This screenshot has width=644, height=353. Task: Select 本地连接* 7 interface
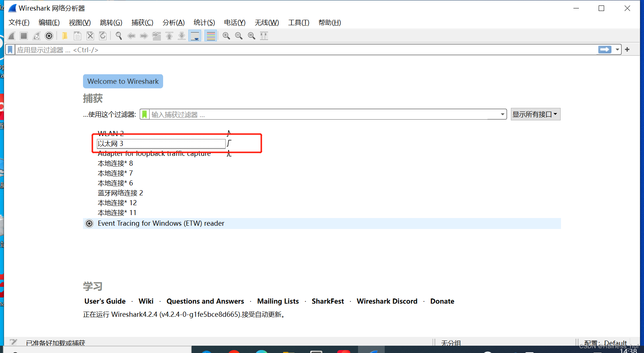click(x=115, y=173)
